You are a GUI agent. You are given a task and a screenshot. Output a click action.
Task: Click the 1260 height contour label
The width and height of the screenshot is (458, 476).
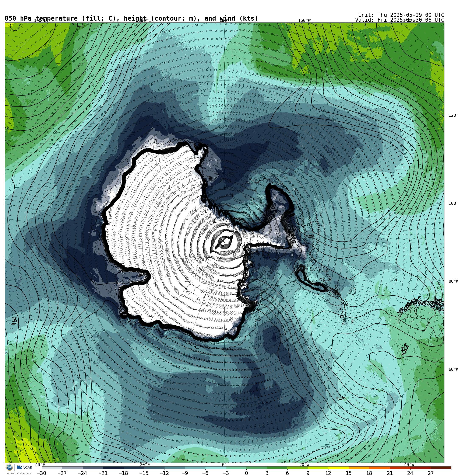[323, 111]
